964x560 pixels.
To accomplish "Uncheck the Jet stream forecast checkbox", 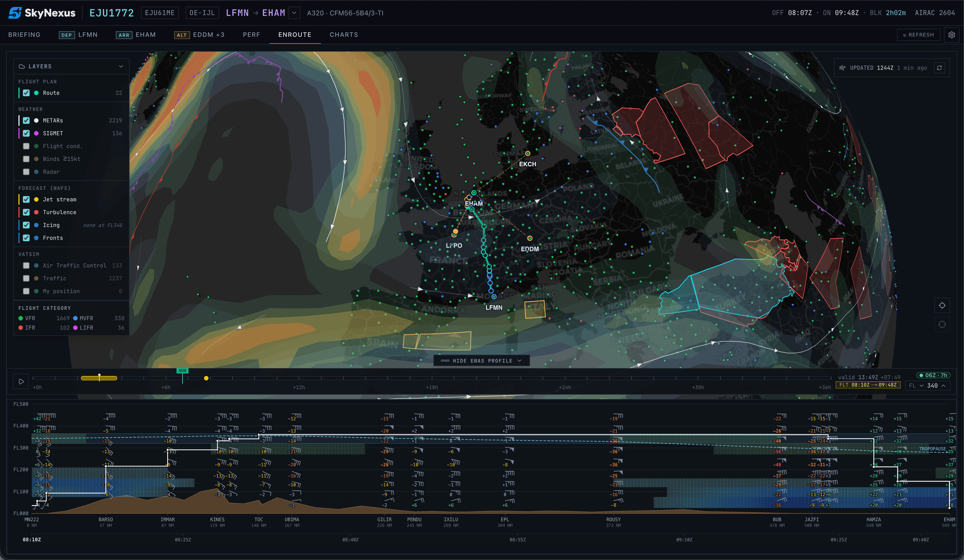I will point(27,199).
